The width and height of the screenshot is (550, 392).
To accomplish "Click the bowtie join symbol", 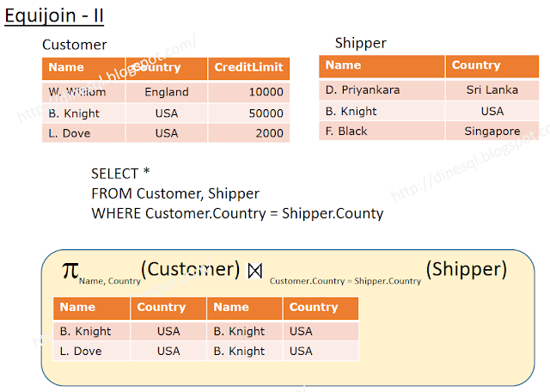I will click(x=254, y=270).
